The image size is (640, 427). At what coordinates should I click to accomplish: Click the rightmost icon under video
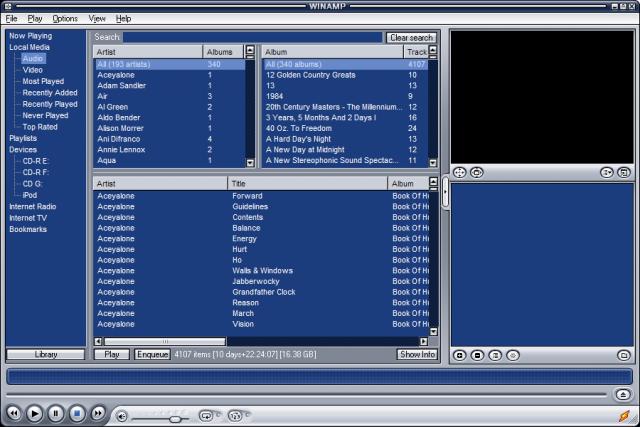[624, 173]
